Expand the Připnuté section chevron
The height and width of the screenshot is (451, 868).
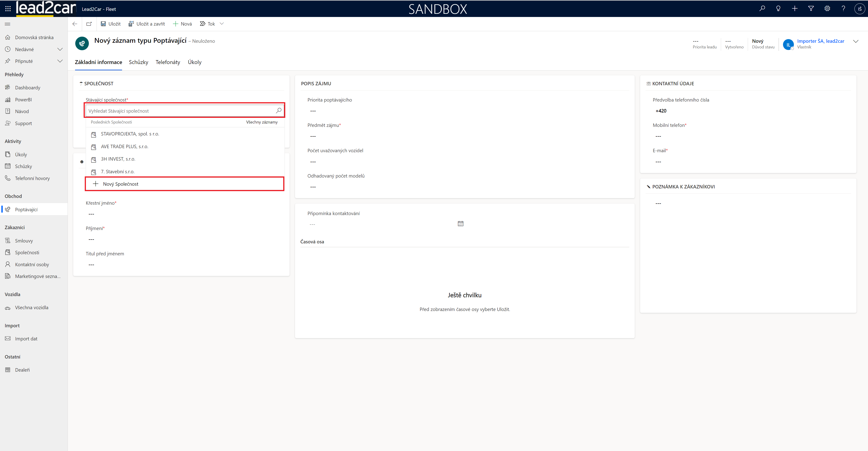(x=60, y=61)
